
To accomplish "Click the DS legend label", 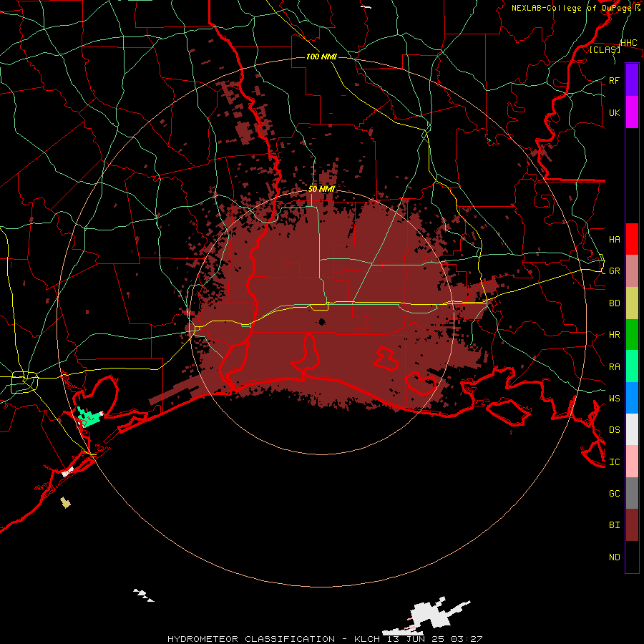I will tap(615, 429).
